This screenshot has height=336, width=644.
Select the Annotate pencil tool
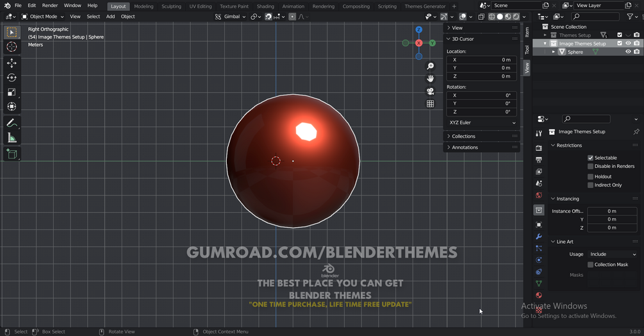coord(12,123)
